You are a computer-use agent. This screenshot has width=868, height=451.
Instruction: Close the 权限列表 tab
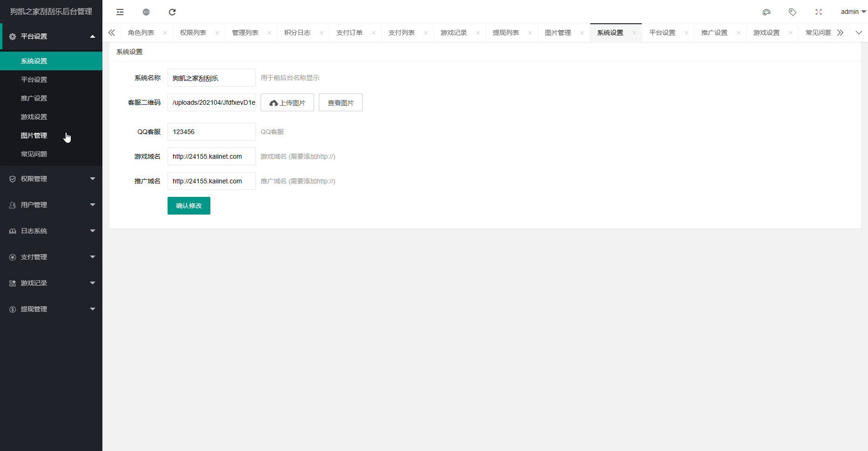pyautogui.click(x=217, y=33)
